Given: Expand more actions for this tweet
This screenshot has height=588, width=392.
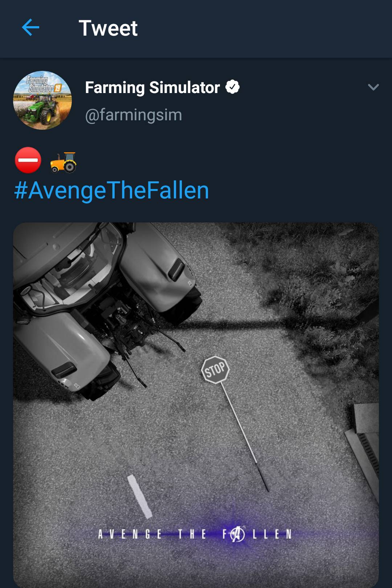Looking at the screenshot, I should pos(374,87).
